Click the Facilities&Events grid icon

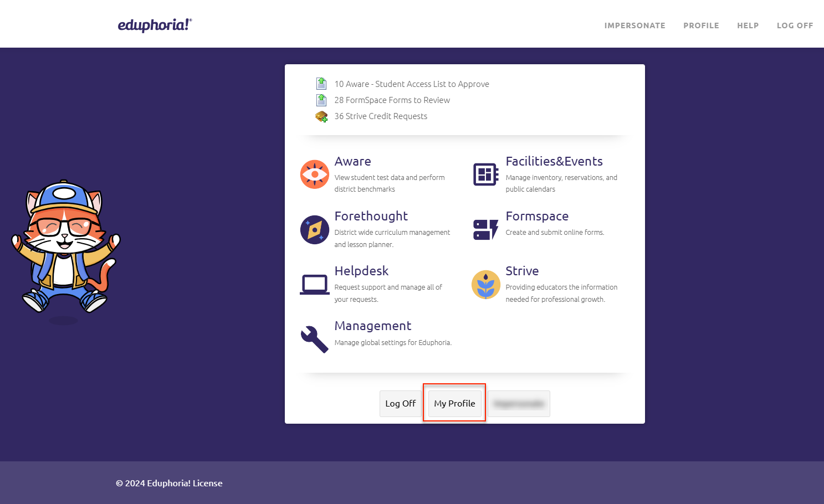click(x=485, y=174)
